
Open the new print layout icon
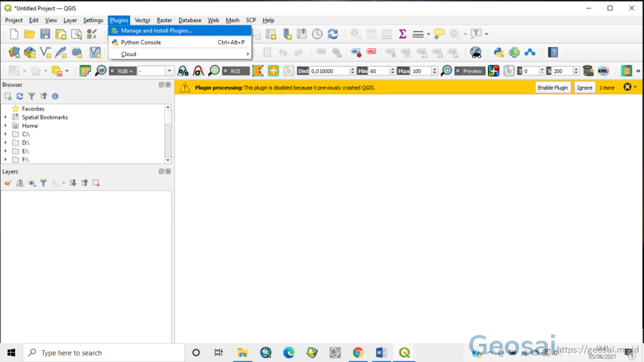pyautogui.click(x=61, y=34)
